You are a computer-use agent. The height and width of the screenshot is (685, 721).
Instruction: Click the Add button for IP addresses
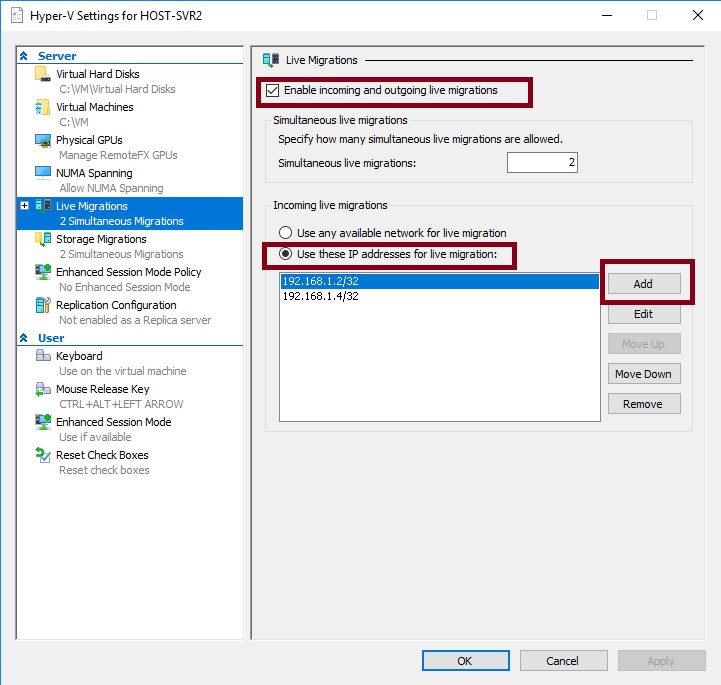pyautogui.click(x=643, y=284)
